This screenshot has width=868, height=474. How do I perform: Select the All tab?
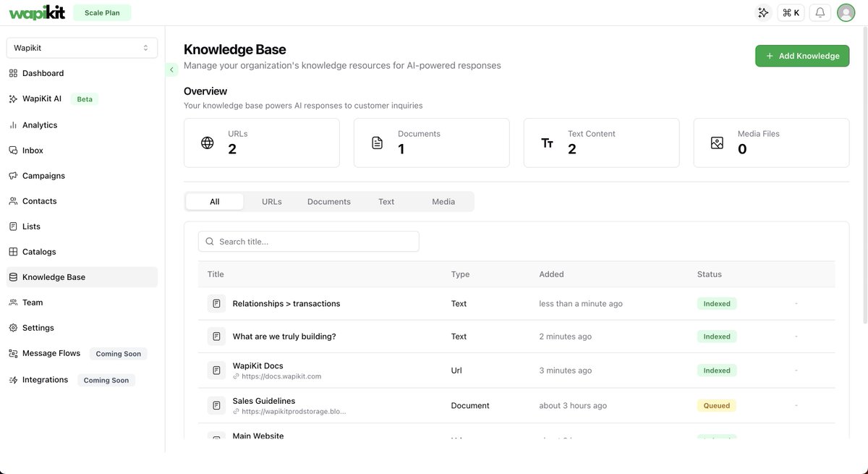coord(215,202)
